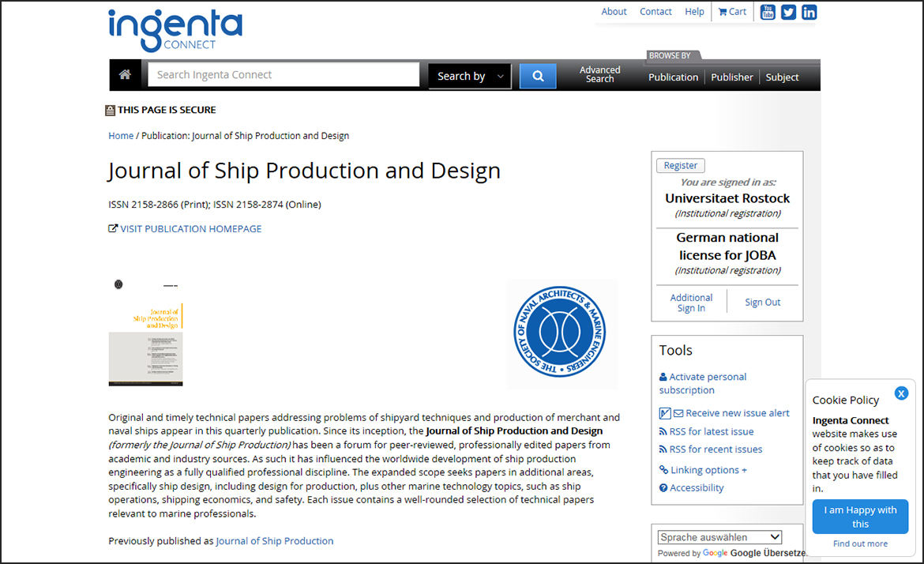The width and height of the screenshot is (924, 564).
Task: Click German national license for JOBA text
Action: 727,246
